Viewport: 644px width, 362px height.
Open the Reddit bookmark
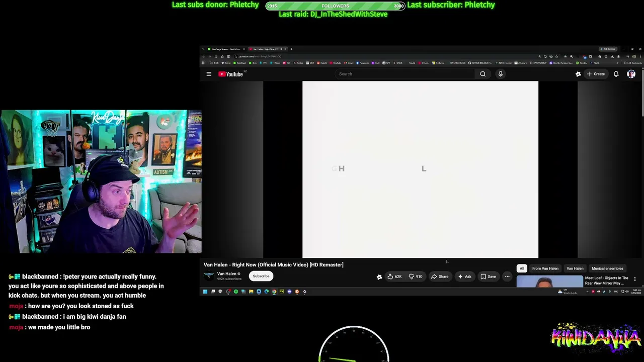323,63
